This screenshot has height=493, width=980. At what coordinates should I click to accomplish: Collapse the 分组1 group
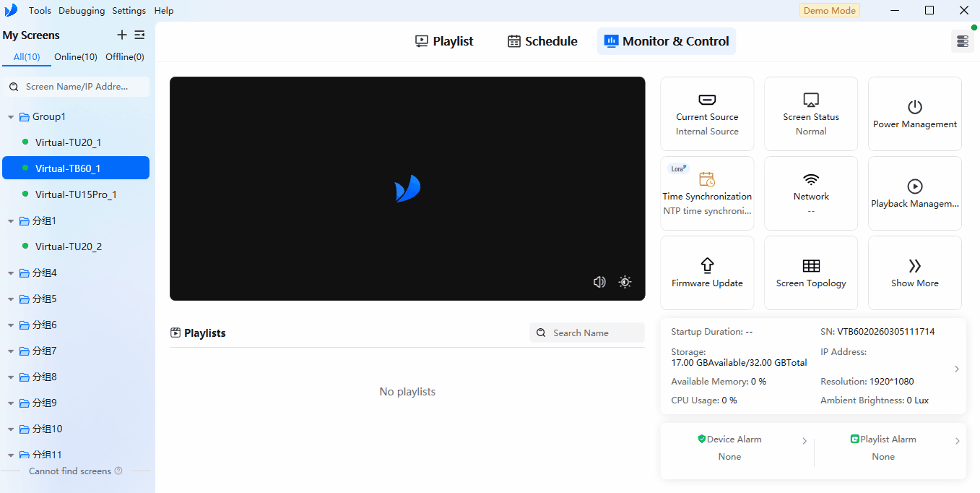[11, 220]
